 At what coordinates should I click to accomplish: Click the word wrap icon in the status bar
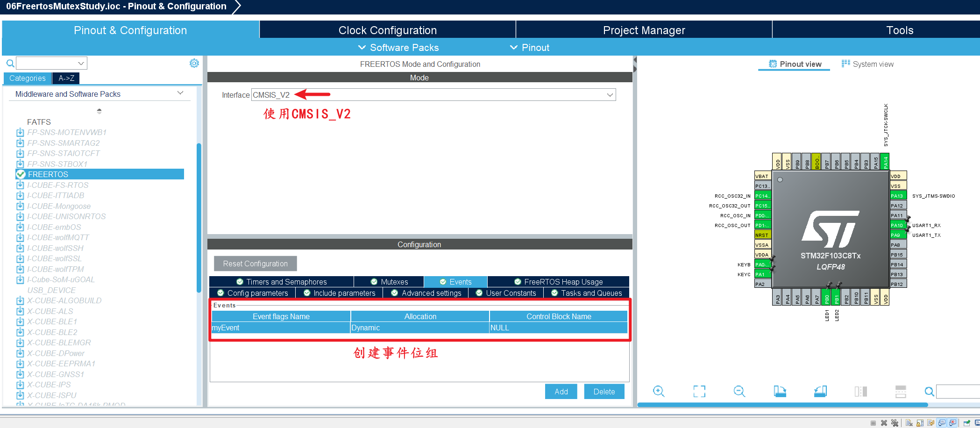click(930, 423)
